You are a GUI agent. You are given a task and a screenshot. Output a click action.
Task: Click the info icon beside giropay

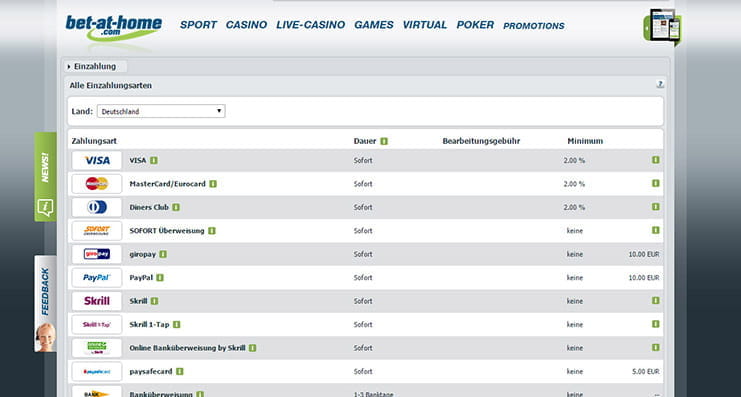point(163,254)
